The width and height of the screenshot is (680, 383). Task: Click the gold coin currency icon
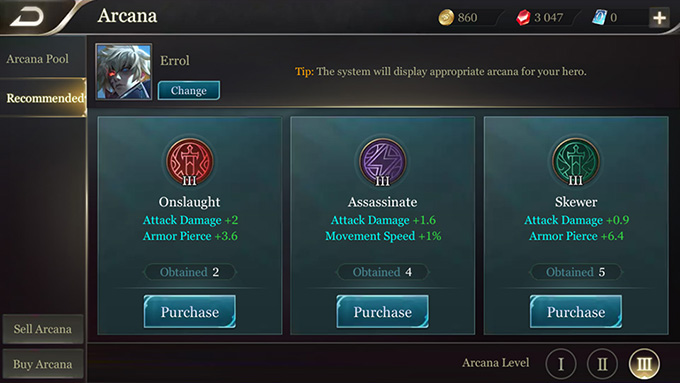(446, 18)
